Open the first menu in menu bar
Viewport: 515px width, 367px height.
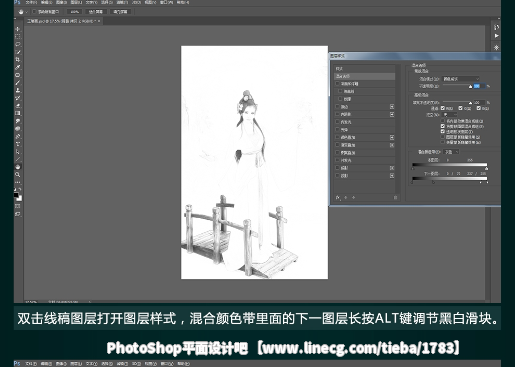pos(31,2)
